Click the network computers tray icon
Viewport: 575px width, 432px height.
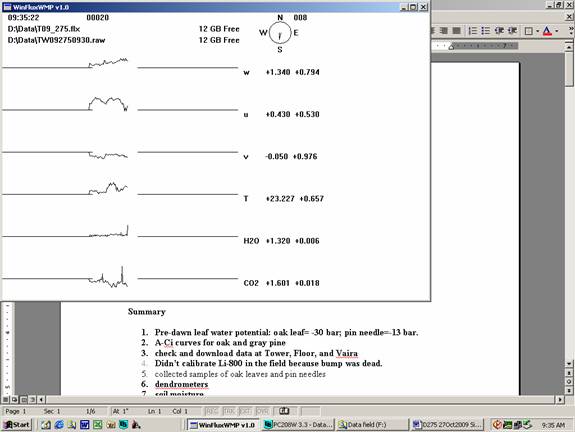point(517,425)
